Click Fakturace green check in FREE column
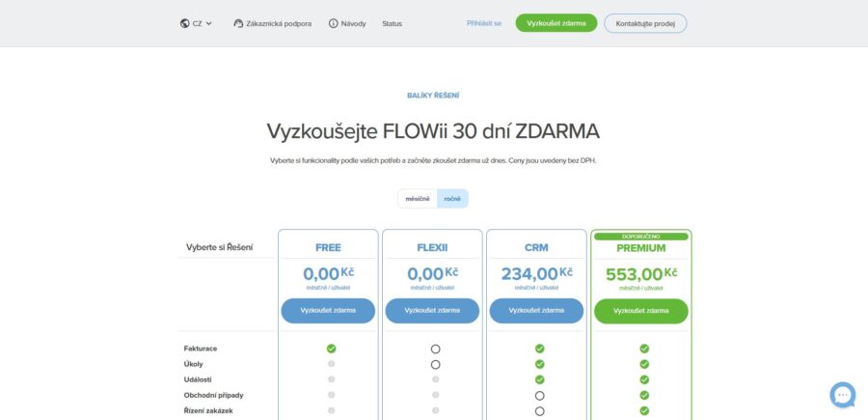868x420 pixels. tap(331, 349)
